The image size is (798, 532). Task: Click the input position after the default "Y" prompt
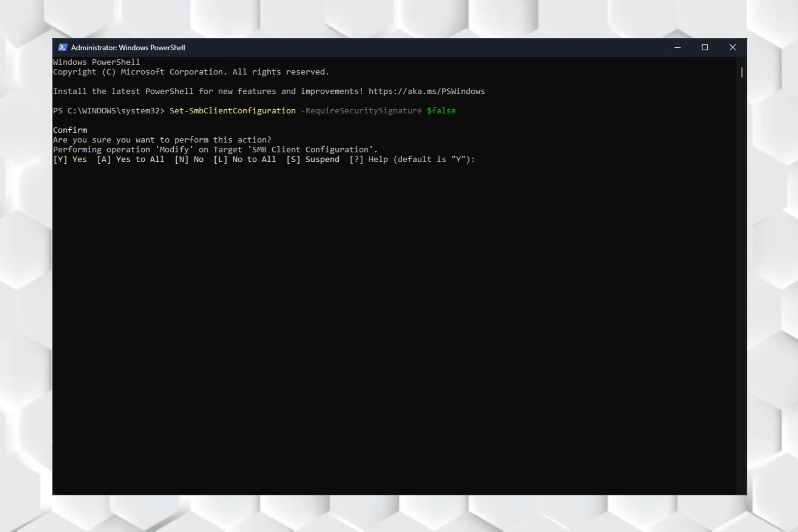[480, 160]
